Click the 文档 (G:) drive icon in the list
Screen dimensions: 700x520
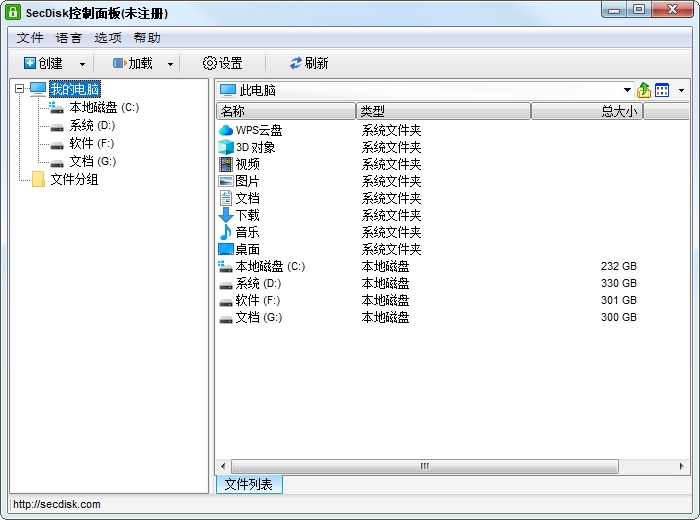click(x=226, y=318)
